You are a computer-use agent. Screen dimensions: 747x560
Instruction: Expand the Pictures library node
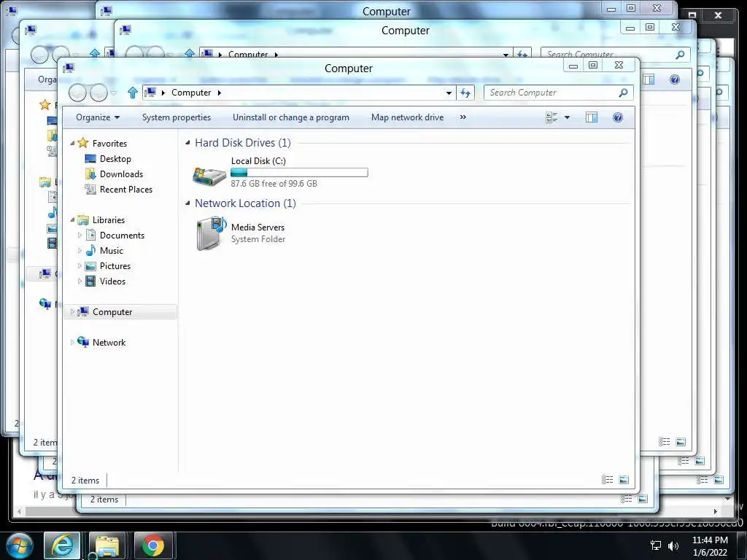80,265
